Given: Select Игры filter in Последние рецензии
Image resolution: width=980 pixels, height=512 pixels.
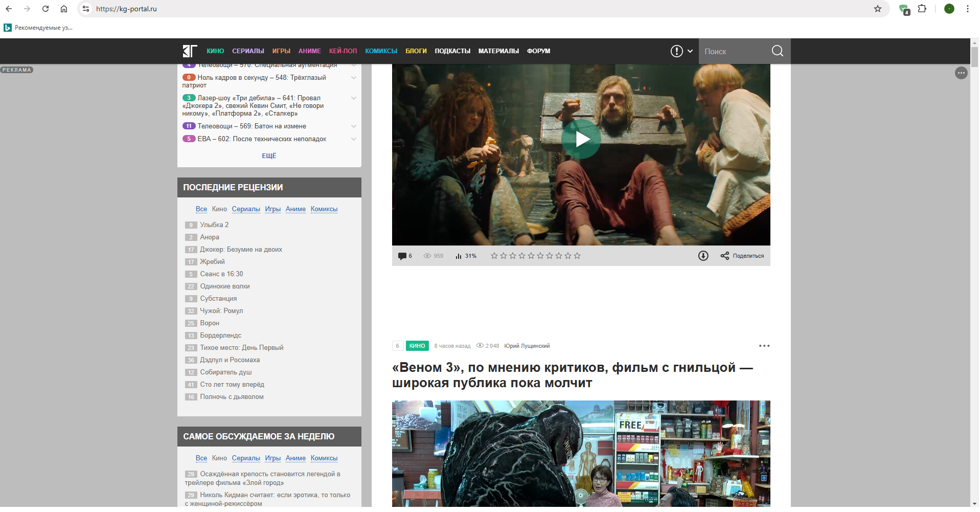Looking at the screenshot, I should click(x=273, y=209).
